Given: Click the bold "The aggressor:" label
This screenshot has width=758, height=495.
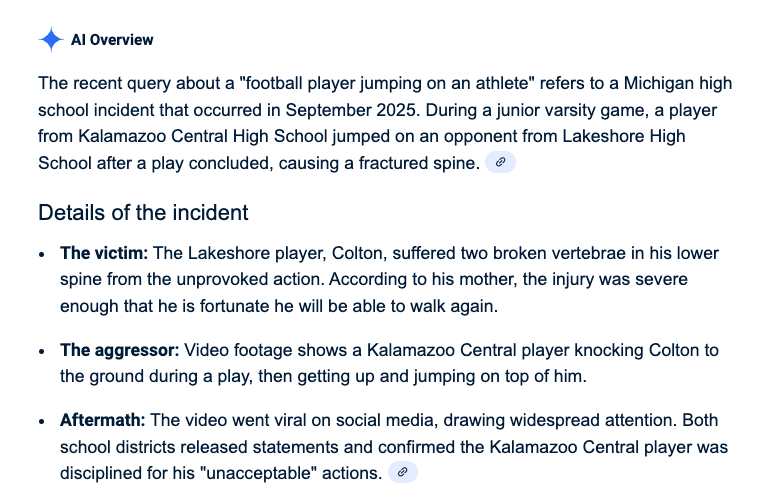Looking at the screenshot, I should pyautogui.click(x=119, y=349).
